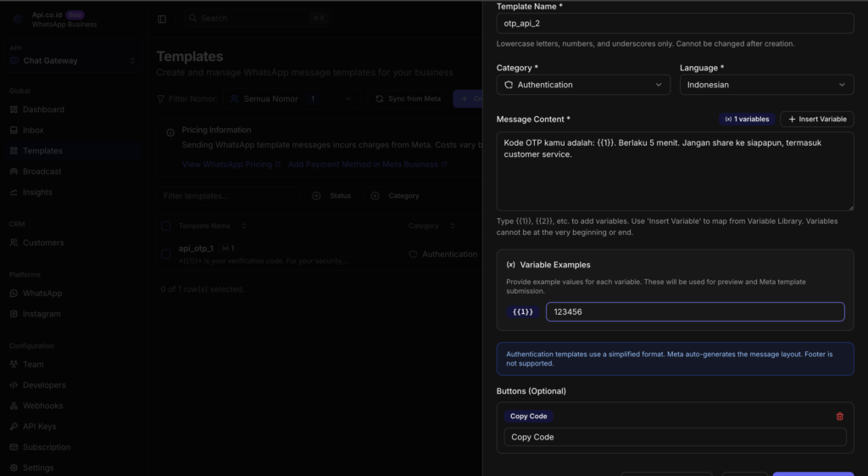The height and width of the screenshot is (476, 868).
Task: Click the api_otp_1 template name
Action: click(x=196, y=249)
